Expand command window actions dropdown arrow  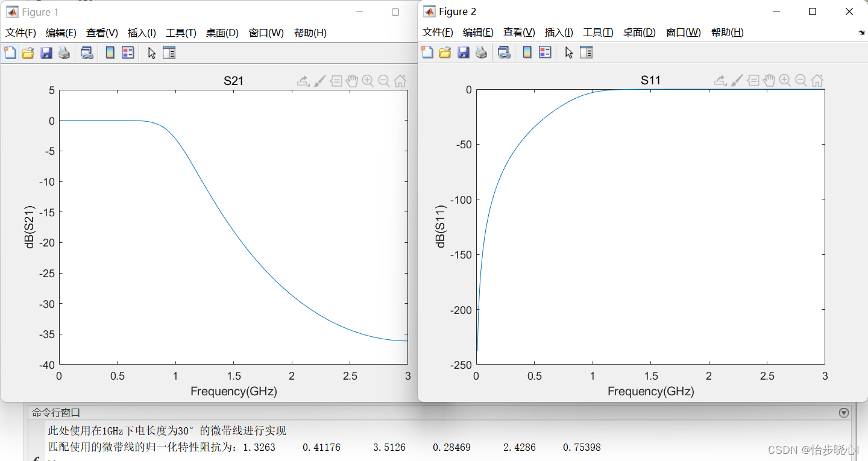pyautogui.click(x=844, y=413)
